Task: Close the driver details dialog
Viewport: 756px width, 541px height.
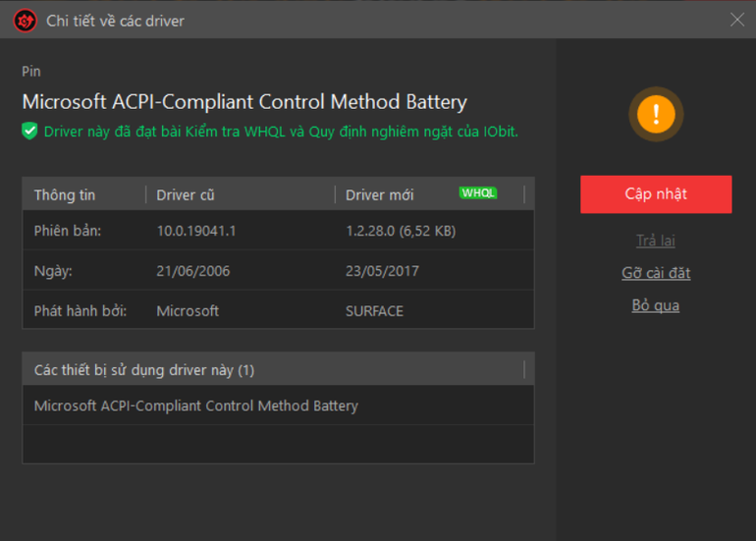Action: (x=736, y=20)
